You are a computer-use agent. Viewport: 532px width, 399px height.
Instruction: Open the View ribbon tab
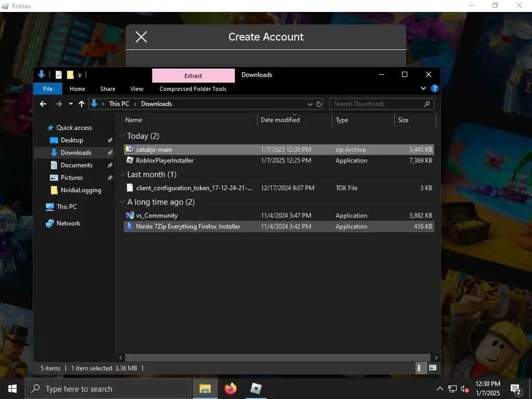[x=137, y=88]
